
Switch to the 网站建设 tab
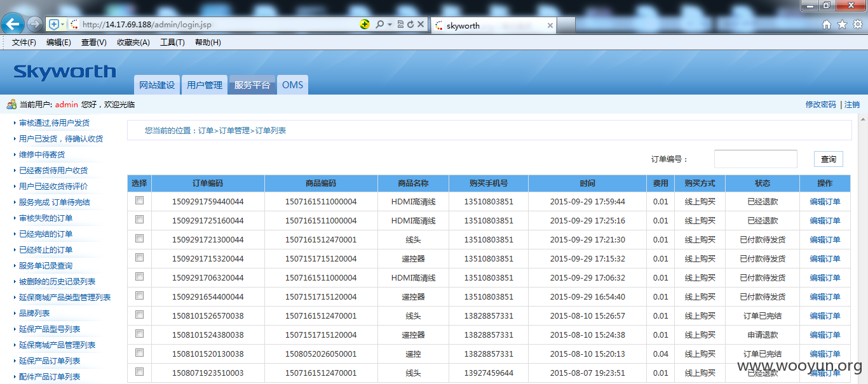(x=157, y=85)
